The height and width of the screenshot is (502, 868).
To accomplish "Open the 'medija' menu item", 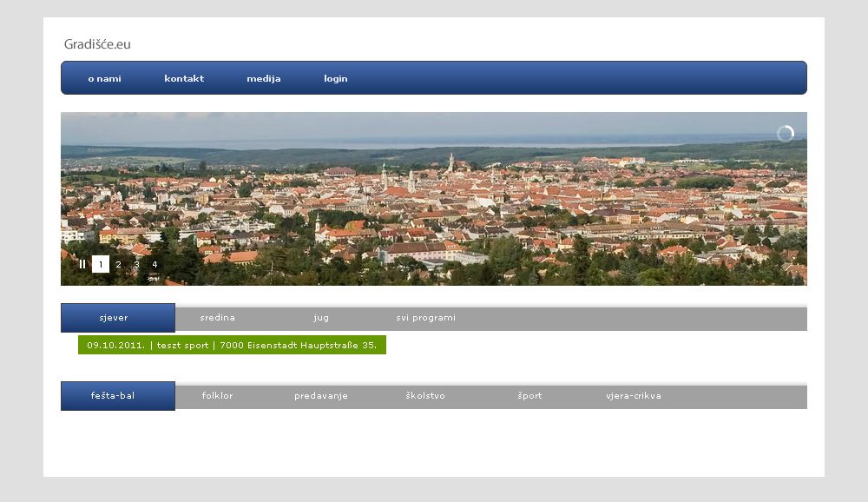I will tap(264, 79).
